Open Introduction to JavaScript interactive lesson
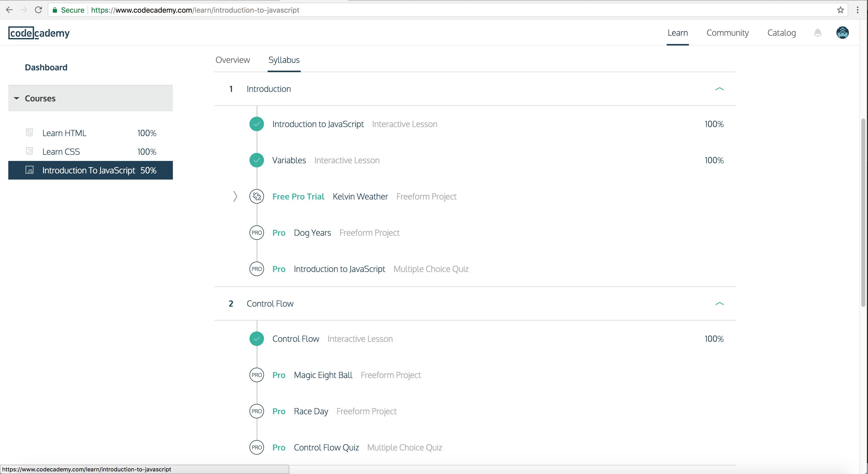Image resolution: width=868 pixels, height=474 pixels. pos(318,124)
